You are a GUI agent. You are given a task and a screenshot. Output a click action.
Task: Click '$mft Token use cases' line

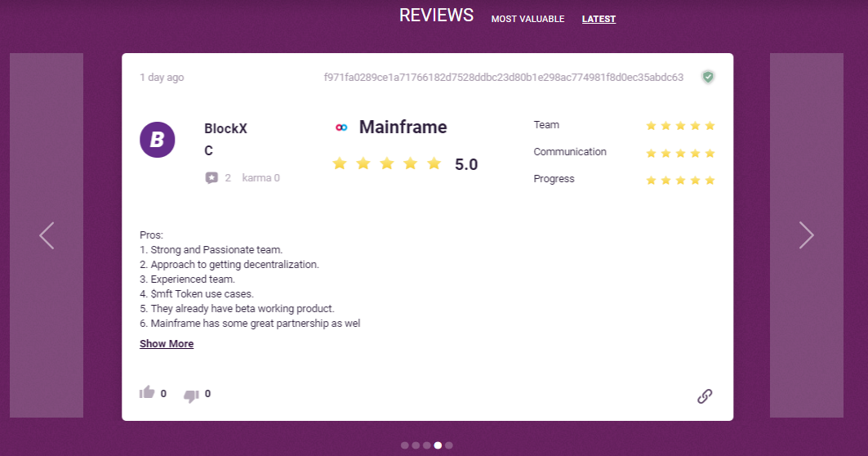click(x=197, y=294)
